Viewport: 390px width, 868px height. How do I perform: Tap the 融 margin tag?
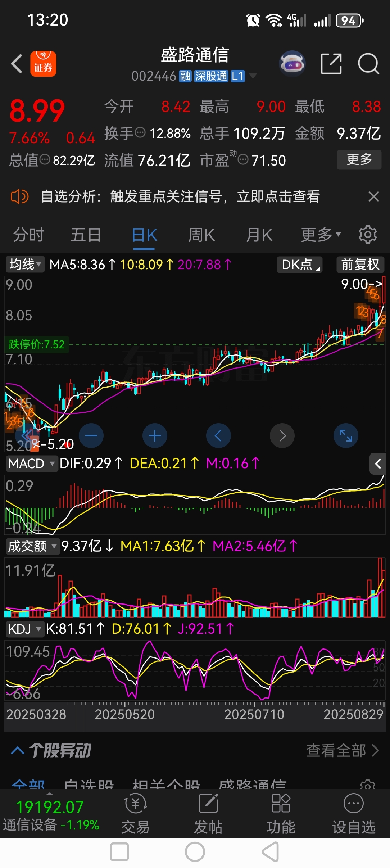185,76
